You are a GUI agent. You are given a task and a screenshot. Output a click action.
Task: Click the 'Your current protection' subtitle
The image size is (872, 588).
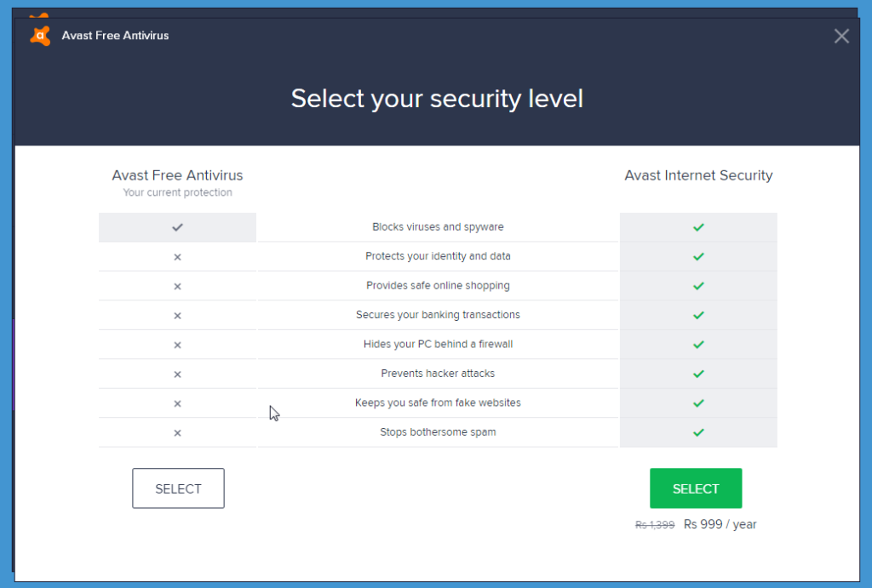point(177,192)
